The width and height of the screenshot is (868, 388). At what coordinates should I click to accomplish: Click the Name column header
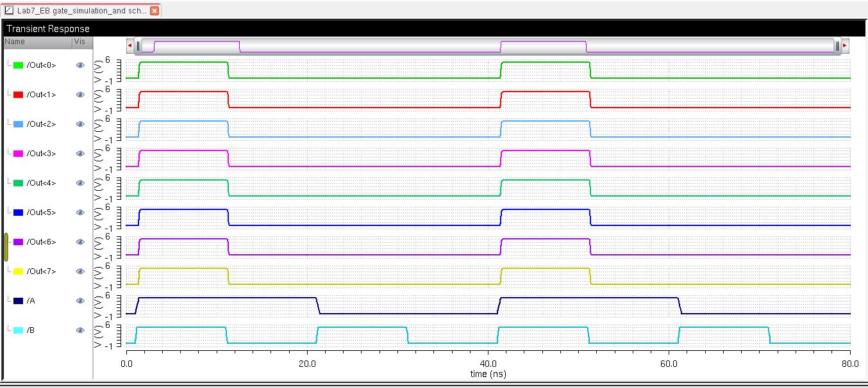click(x=37, y=42)
